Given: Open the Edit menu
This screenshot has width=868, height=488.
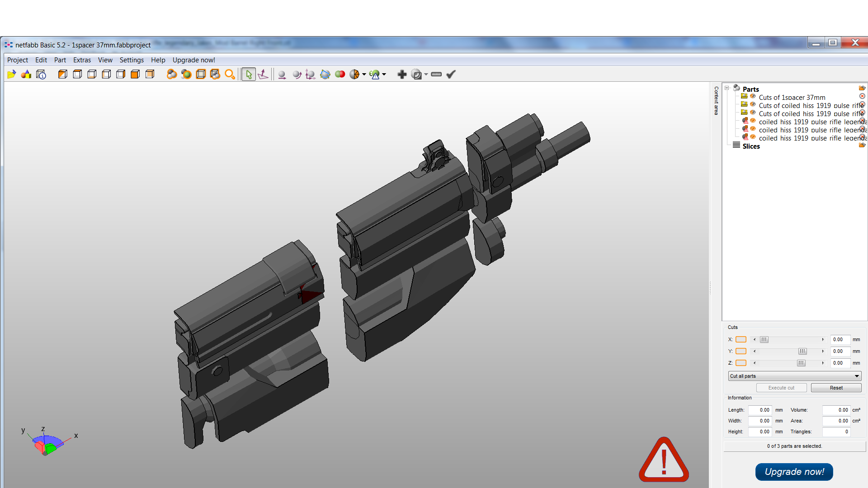Looking at the screenshot, I should tap(41, 60).
